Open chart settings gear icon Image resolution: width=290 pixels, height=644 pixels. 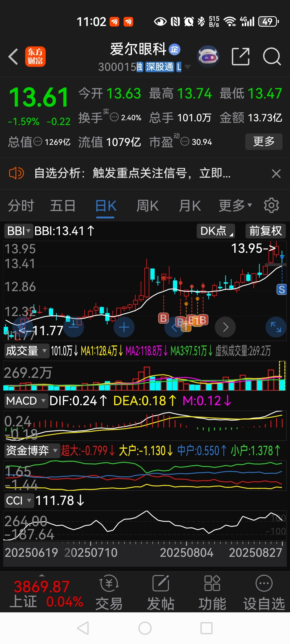tap(271, 206)
